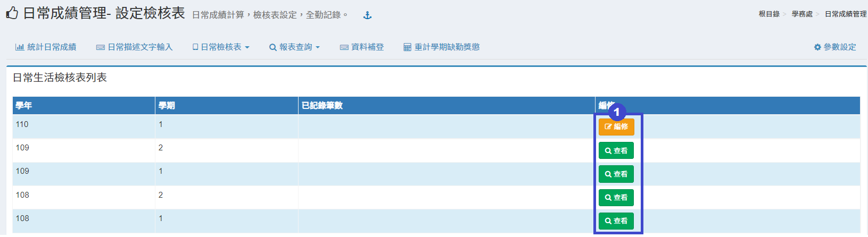This screenshot has height=237, width=868.
Task: Go to 學務處 in the breadcrumb
Action: point(802,14)
